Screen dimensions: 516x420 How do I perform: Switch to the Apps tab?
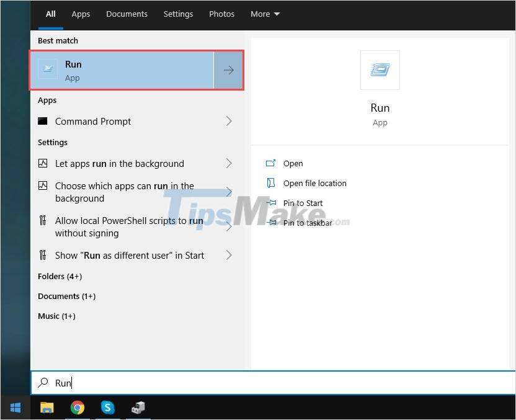(81, 14)
